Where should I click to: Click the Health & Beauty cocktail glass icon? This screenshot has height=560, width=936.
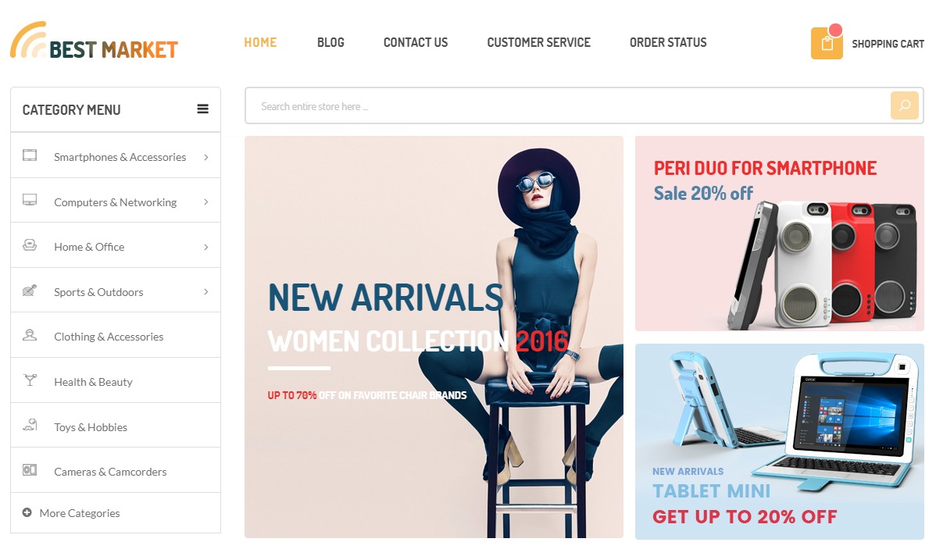coord(30,380)
